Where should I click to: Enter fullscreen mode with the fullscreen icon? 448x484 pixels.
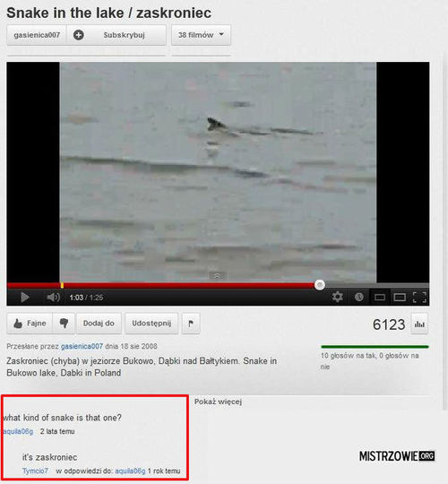point(419,298)
